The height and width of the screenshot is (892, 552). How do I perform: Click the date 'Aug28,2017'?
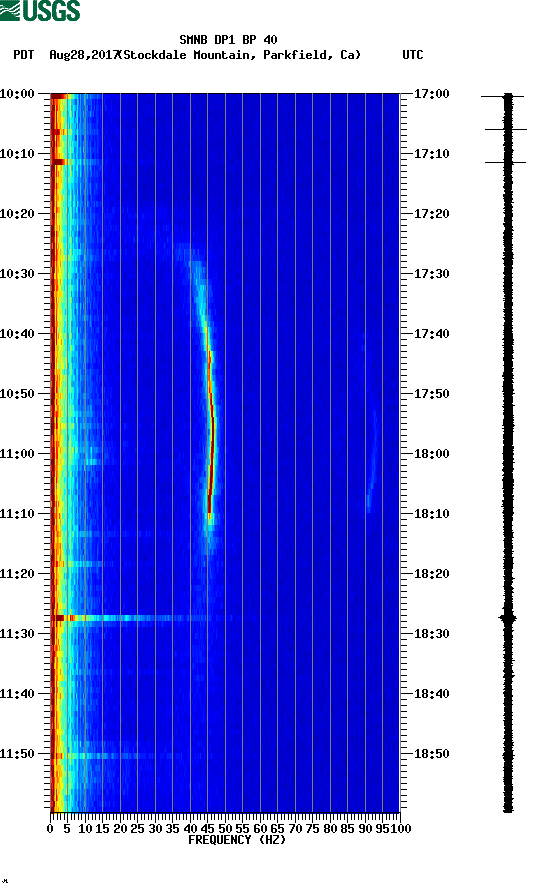(x=84, y=55)
